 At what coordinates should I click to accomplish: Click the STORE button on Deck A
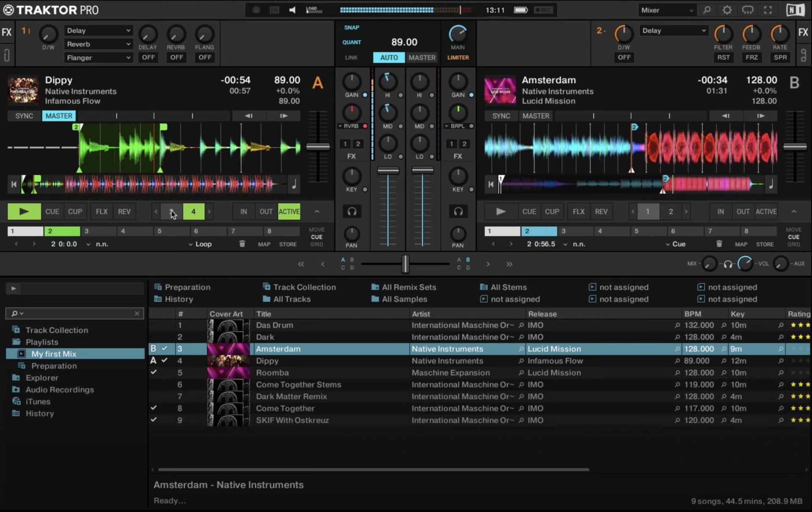tap(288, 244)
